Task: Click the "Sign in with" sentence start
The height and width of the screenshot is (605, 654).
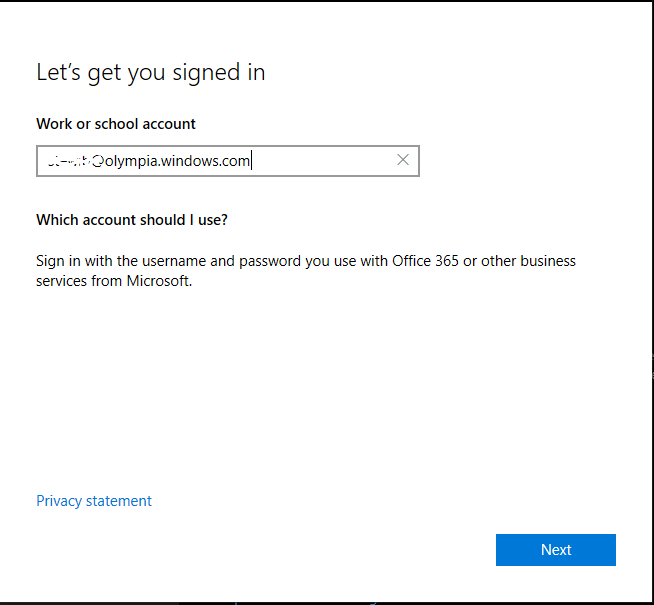Action: tap(66, 261)
